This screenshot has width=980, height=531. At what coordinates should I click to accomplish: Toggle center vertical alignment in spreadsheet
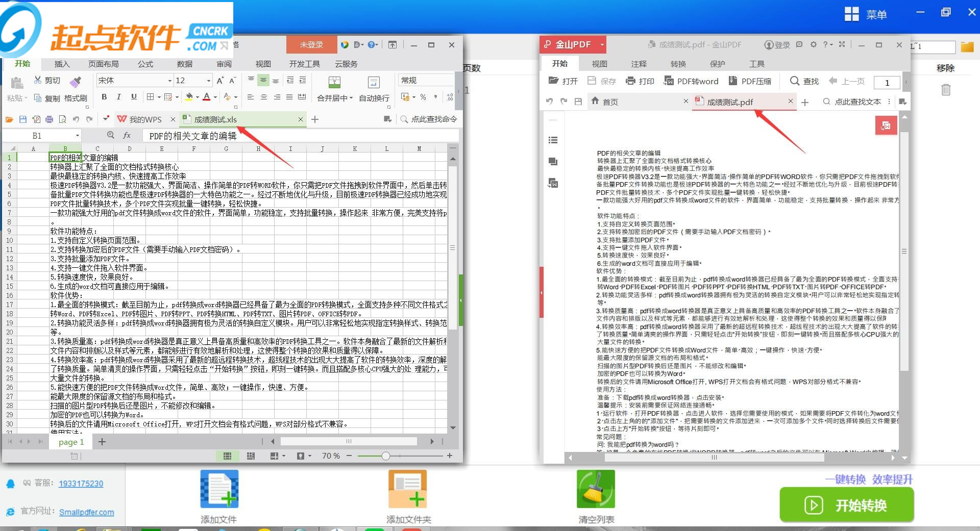pos(263,80)
